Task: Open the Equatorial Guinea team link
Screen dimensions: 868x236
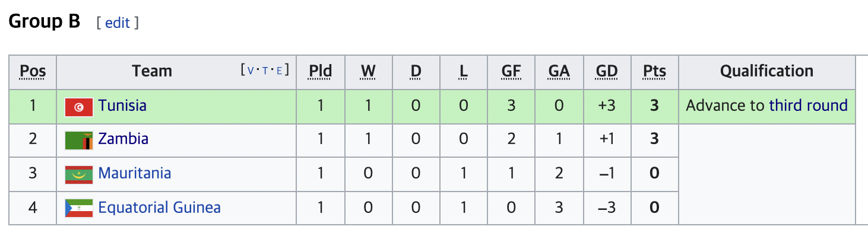Action: point(160,208)
